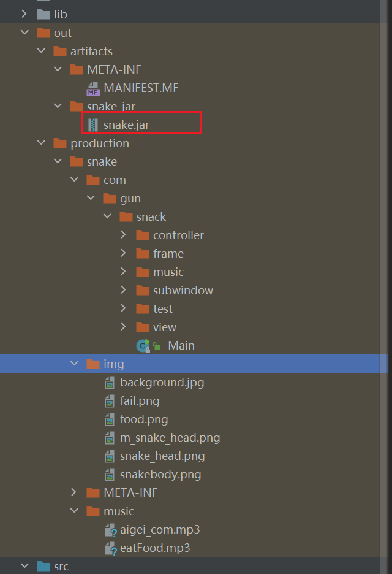Select the m_snake_head.png file
392x574 pixels.
[x=170, y=438]
